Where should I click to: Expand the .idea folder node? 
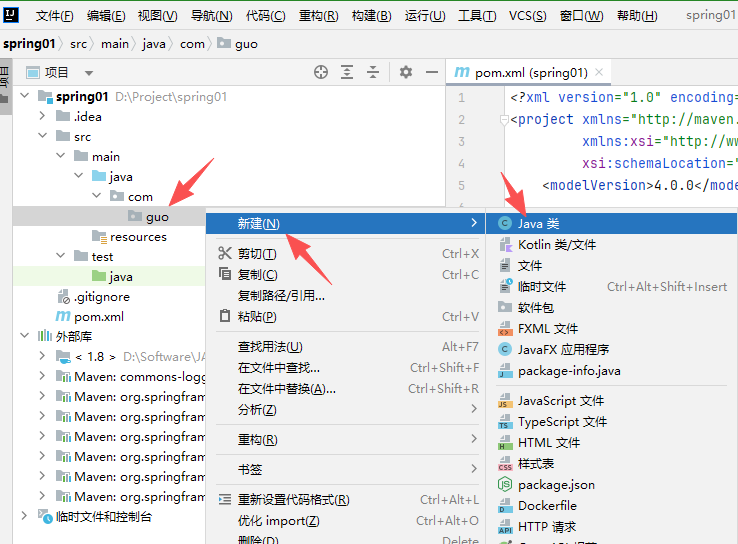[x=42, y=117]
